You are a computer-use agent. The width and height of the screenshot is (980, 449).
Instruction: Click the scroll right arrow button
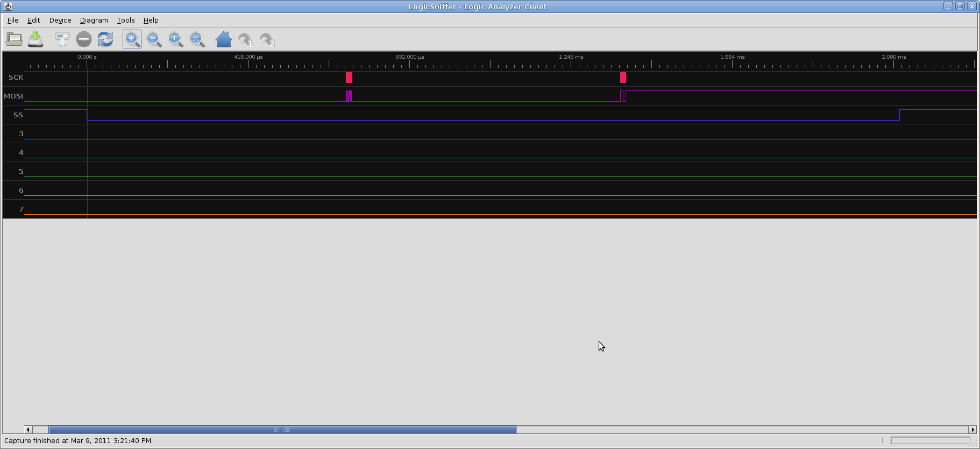[972, 430]
